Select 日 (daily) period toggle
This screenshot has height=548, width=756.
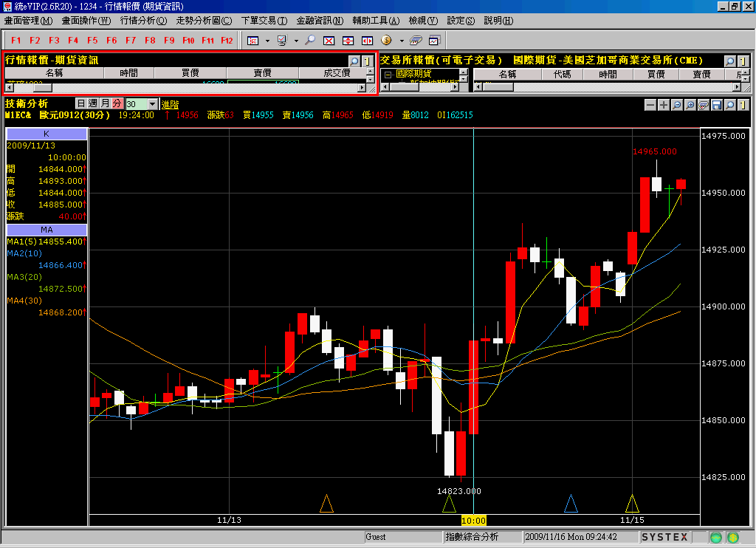[81, 103]
